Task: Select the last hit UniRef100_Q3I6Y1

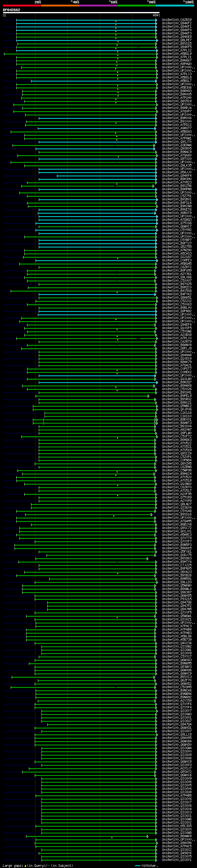Action: pos(176,860)
